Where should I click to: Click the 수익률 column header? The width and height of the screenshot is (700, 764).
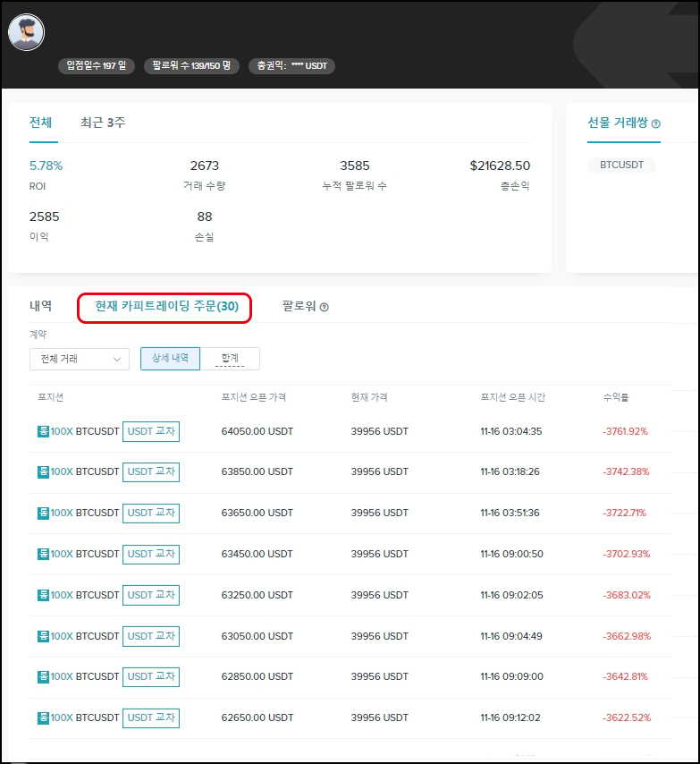click(616, 397)
